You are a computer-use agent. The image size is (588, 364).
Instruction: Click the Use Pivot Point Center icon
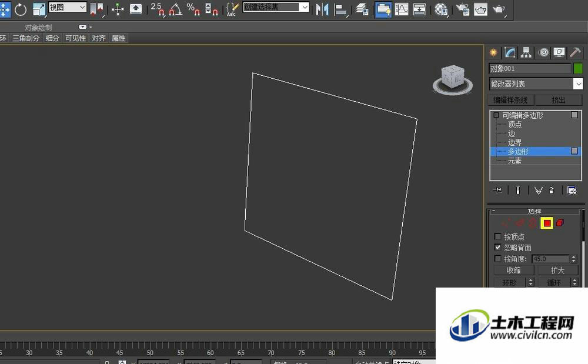97,9
